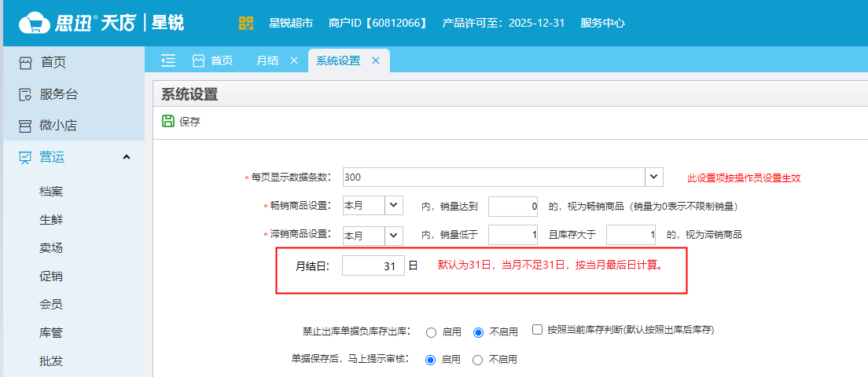Open the 每页显示数据条数 dropdown arrow
The width and height of the screenshot is (868, 377).
coord(654,177)
